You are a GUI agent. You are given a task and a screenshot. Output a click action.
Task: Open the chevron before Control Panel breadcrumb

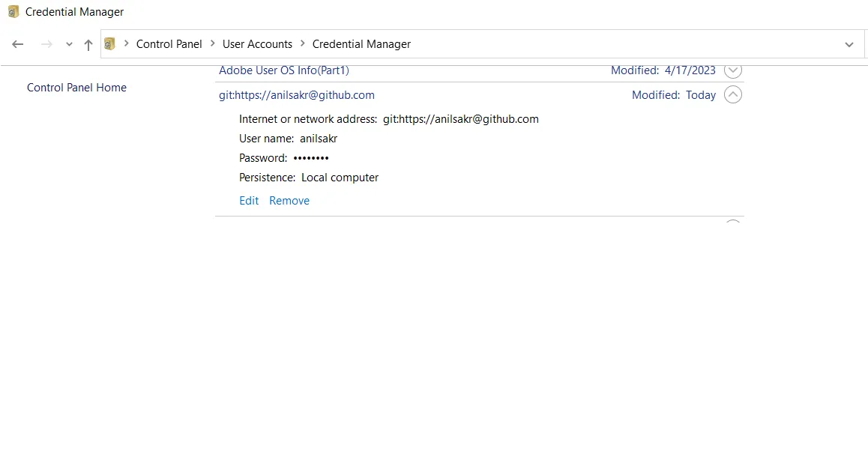pos(126,43)
